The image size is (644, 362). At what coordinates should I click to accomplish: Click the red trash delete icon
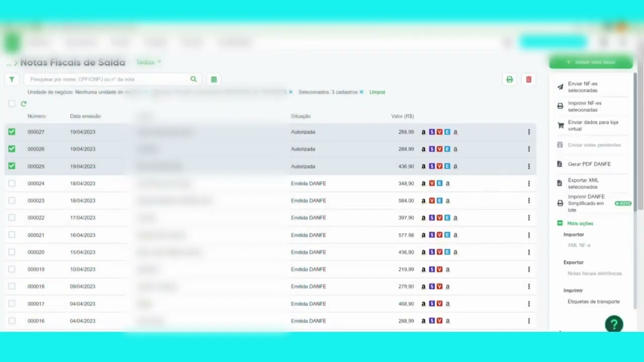tap(528, 79)
